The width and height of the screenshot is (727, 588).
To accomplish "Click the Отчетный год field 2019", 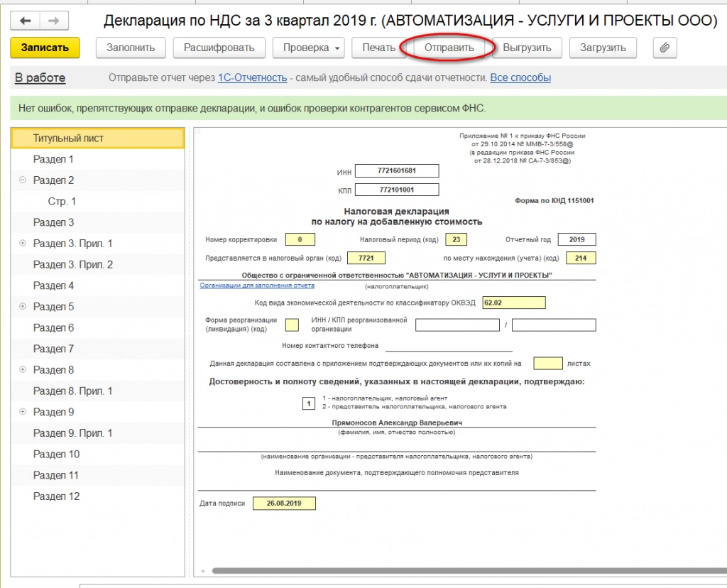I will (x=576, y=240).
